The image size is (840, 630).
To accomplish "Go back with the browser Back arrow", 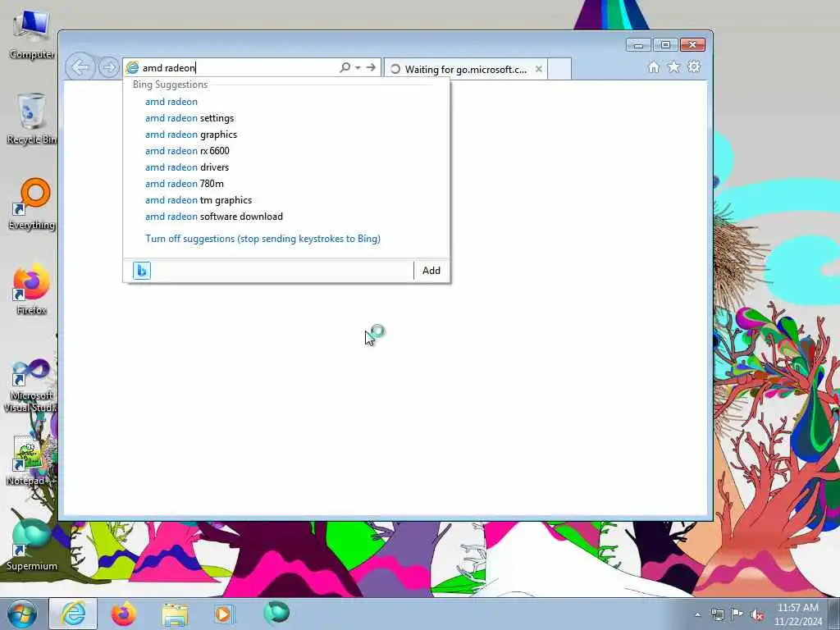I will (80, 67).
